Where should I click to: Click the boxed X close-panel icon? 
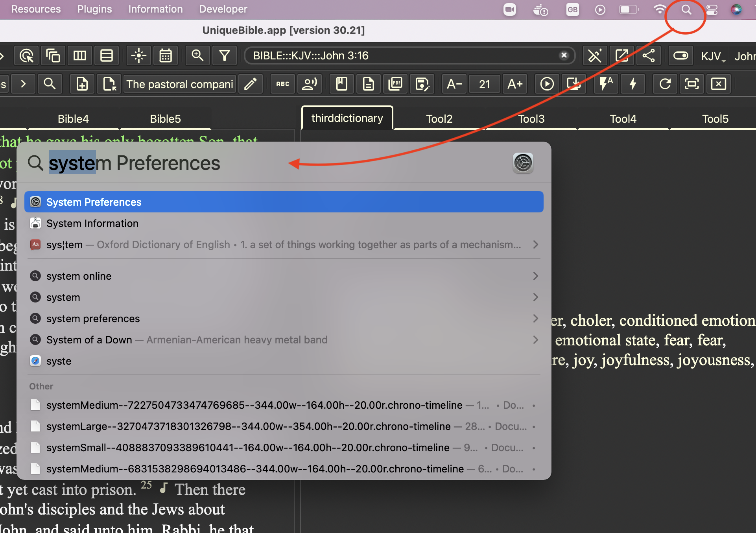tap(718, 84)
